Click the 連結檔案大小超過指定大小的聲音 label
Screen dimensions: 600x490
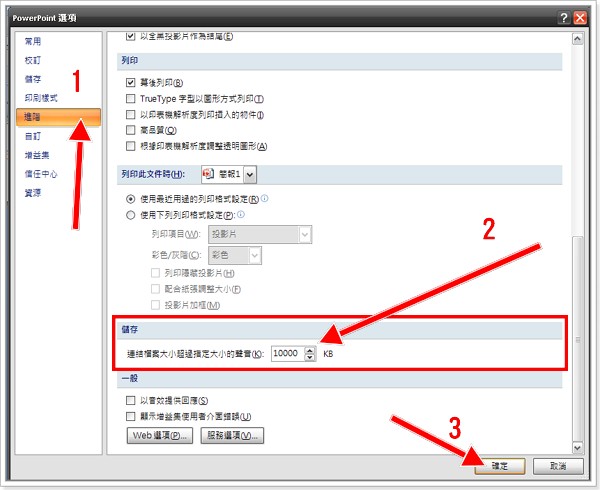point(195,354)
